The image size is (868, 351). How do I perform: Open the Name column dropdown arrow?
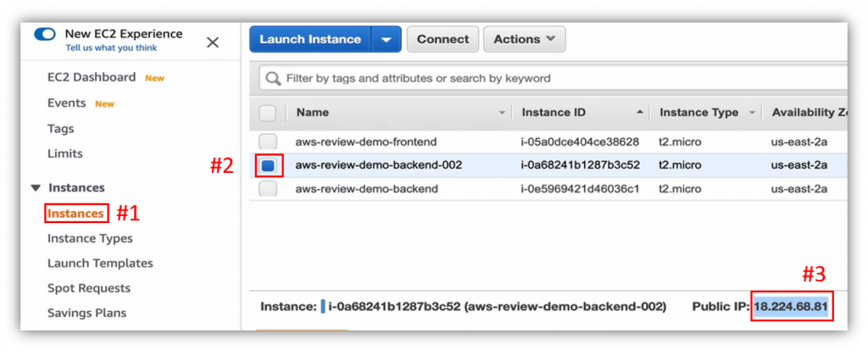click(502, 113)
